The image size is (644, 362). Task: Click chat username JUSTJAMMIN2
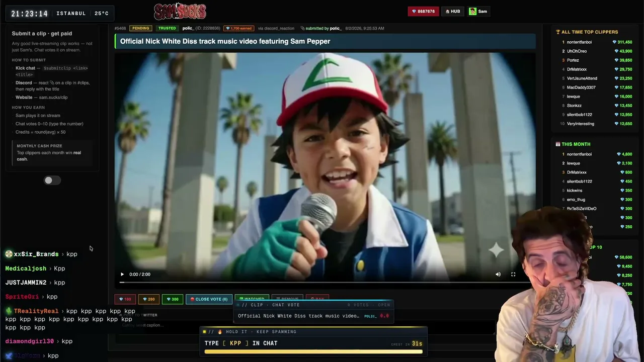pos(26,283)
